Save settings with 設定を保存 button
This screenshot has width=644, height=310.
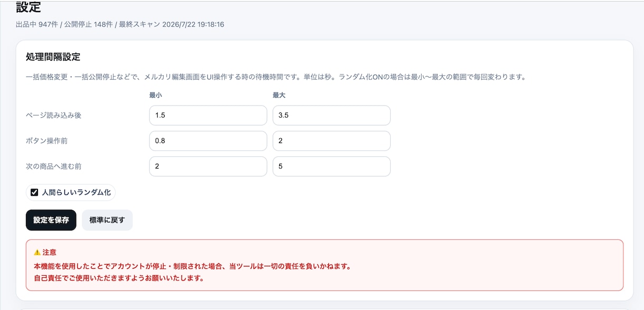51,220
